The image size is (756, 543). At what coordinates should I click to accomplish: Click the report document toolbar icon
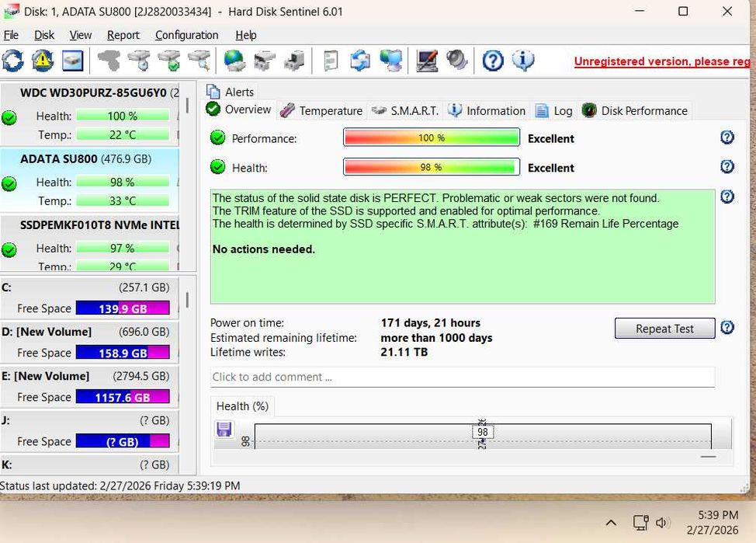coord(331,61)
